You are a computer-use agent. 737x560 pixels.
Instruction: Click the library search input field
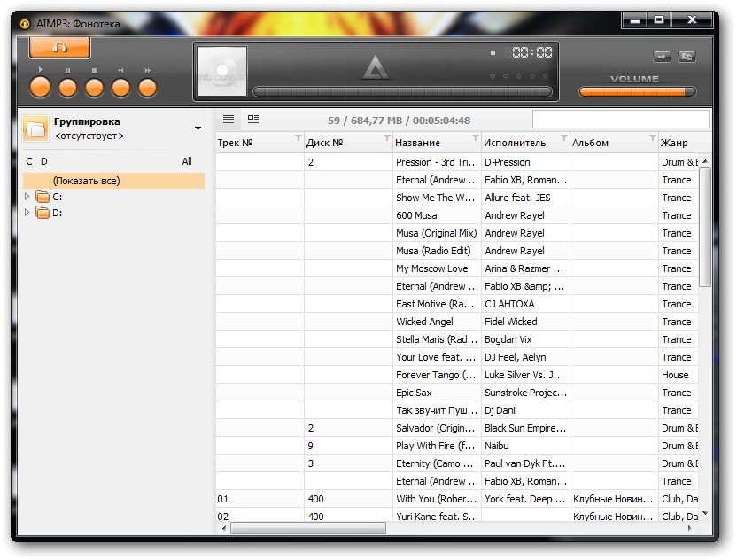tap(620, 120)
